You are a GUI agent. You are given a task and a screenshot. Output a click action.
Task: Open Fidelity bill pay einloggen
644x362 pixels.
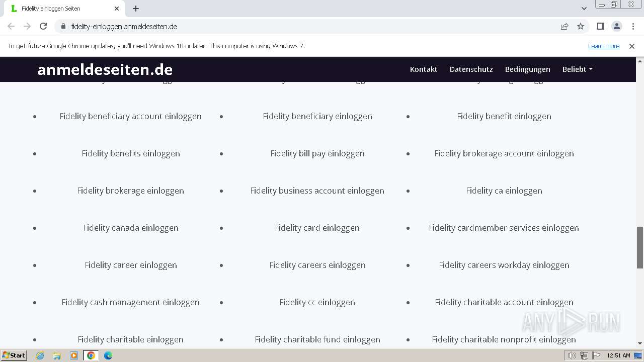tap(317, 153)
